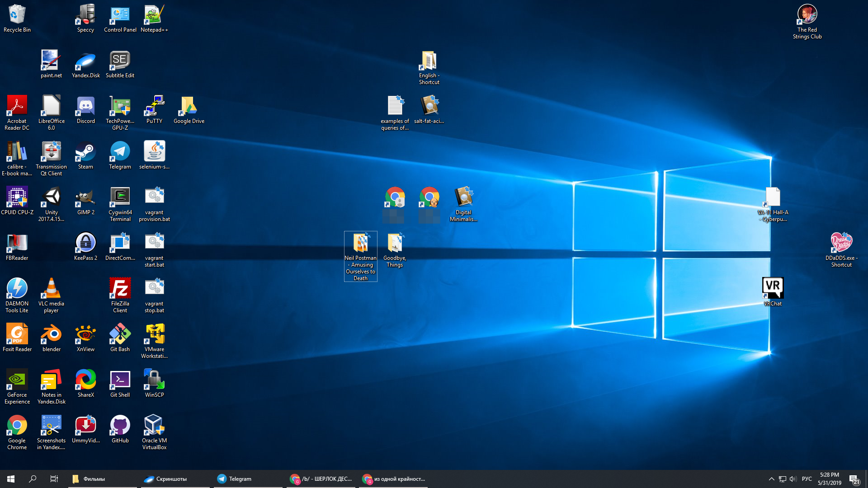The width and height of the screenshot is (868, 488).
Task: Select the DDaDDS.exe Shortcut icon
Action: click(841, 250)
